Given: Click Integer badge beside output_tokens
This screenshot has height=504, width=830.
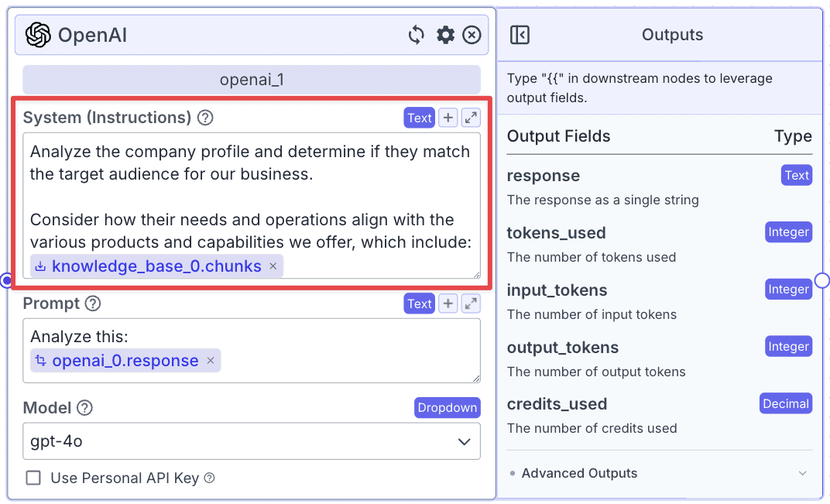Looking at the screenshot, I should pos(789,346).
